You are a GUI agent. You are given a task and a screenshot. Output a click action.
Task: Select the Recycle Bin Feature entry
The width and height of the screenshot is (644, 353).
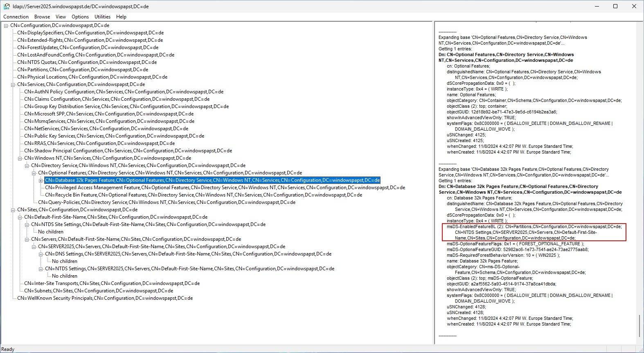point(203,195)
